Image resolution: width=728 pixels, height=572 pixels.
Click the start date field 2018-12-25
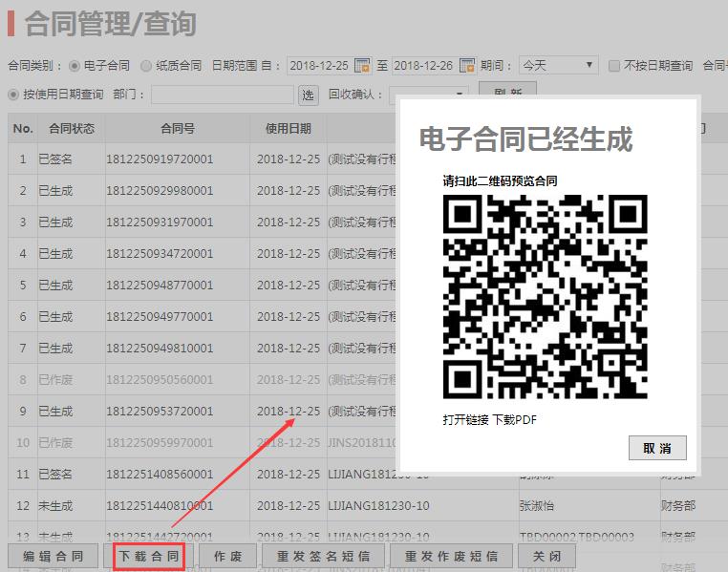click(x=320, y=65)
